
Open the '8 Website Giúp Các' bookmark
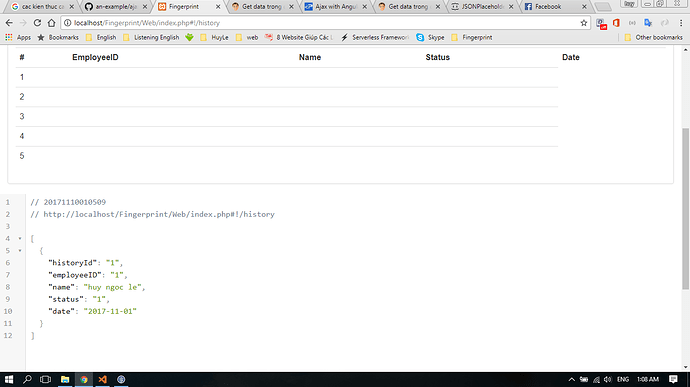pos(298,37)
